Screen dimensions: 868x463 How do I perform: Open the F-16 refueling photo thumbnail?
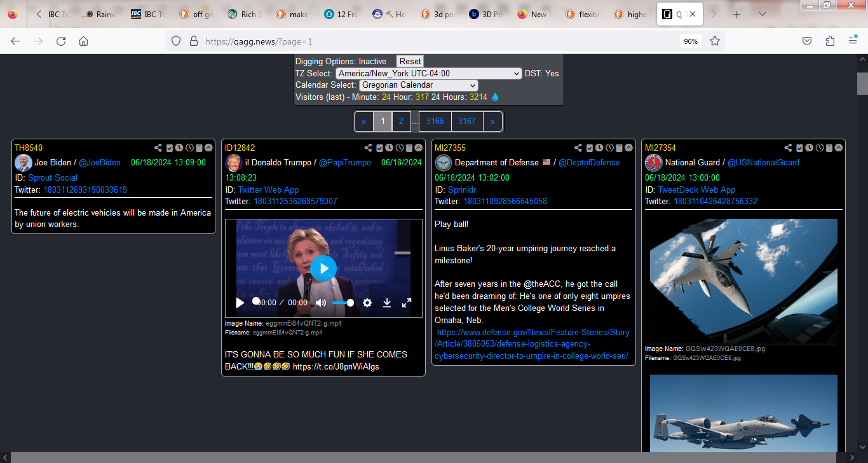[743, 281]
